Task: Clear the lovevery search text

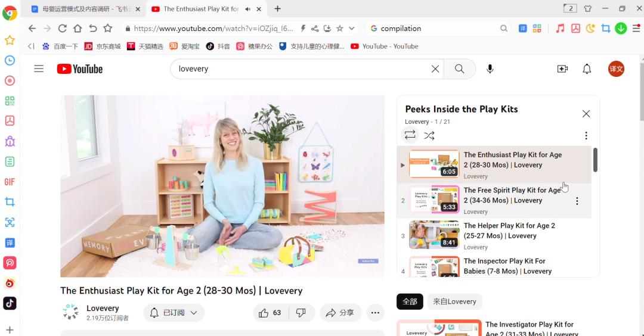Action: (x=435, y=69)
